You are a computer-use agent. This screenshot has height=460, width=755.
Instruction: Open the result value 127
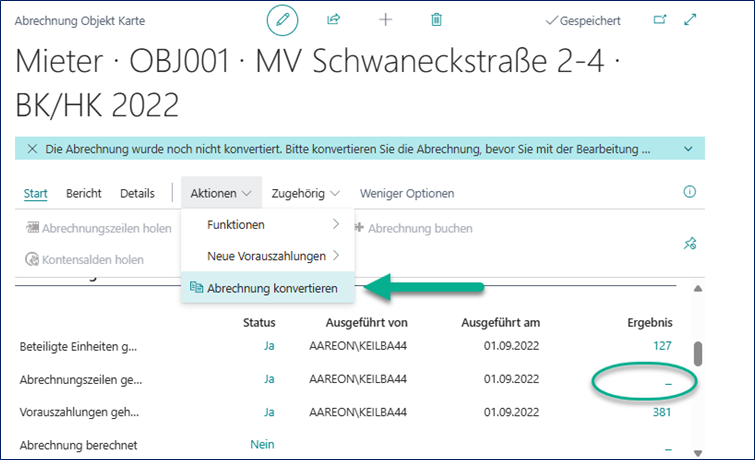pyautogui.click(x=662, y=346)
